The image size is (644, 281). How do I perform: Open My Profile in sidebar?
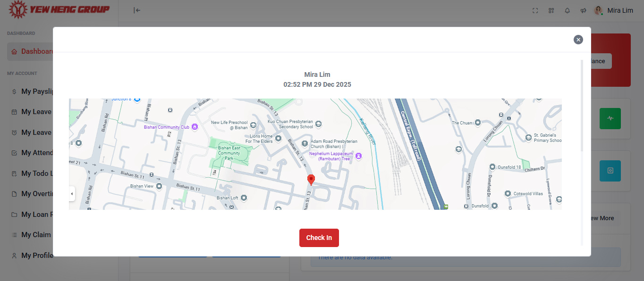pos(37,255)
